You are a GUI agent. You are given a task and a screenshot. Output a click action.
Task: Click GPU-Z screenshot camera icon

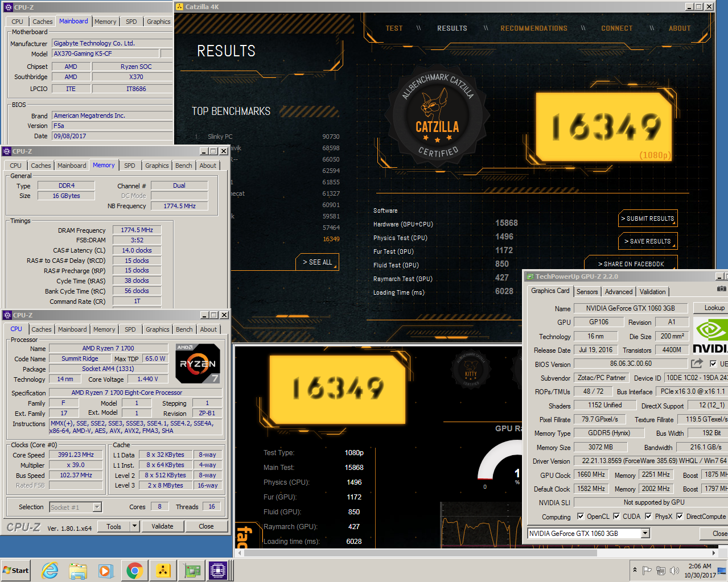tap(721, 289)
